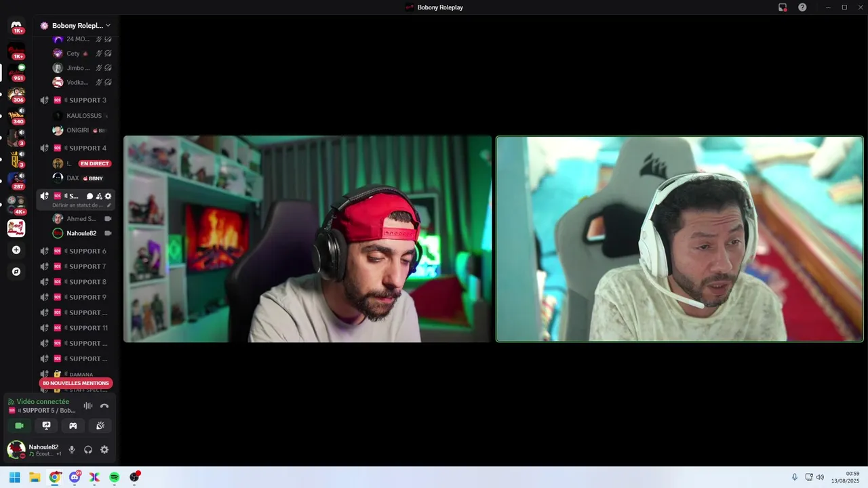Image resolution: width=868 pixels, height=488 pixels.
Task: Edit channel status pencil icon
Action: point(108,205)
